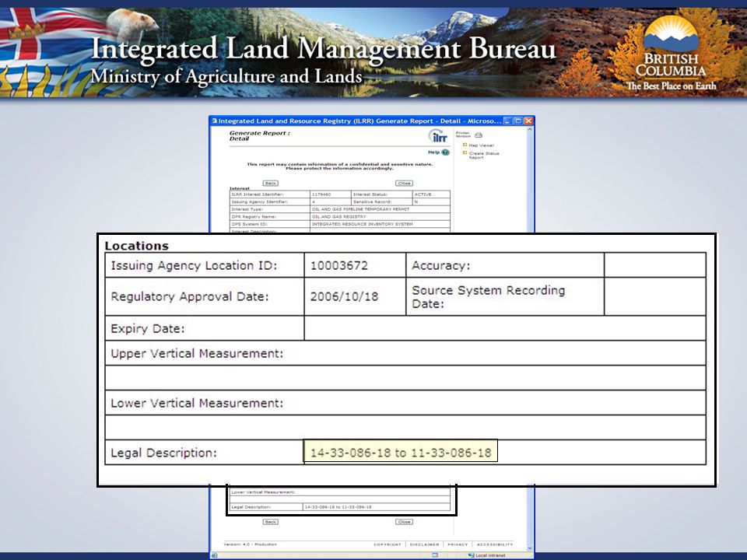Open the Map Viewer link

481,145
